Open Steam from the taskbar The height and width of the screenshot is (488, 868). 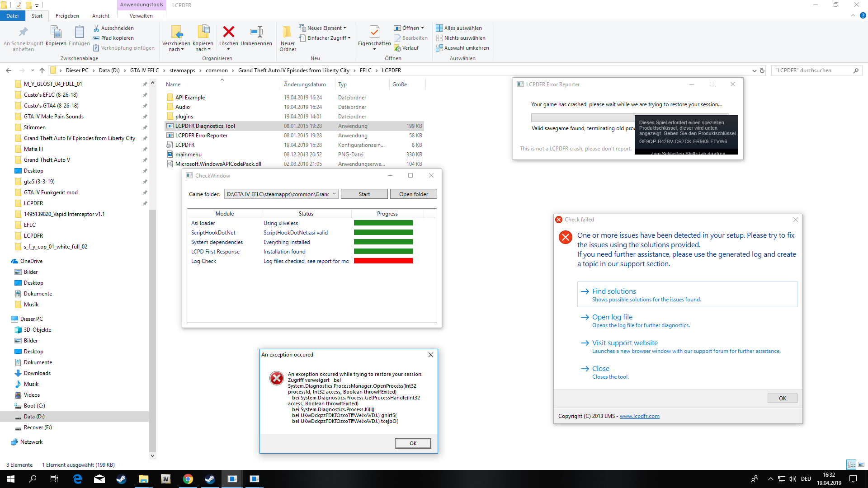[x=121, y=479]
